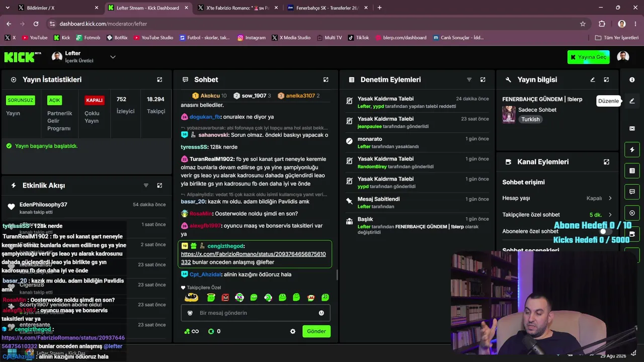This screenshot has width=644, height=362.
Task: Select the angry red emote
Action: 225,298
